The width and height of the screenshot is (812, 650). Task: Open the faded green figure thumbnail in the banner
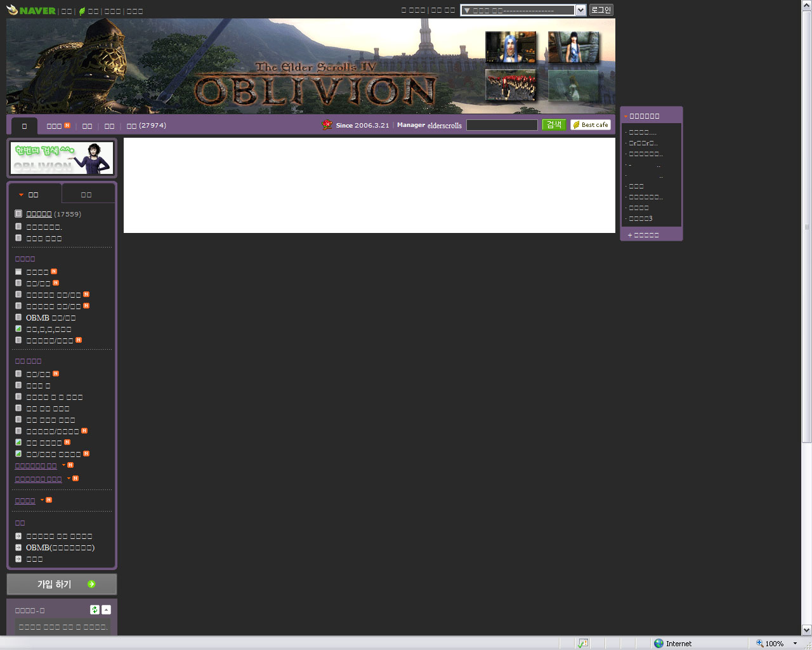[573, 85]
